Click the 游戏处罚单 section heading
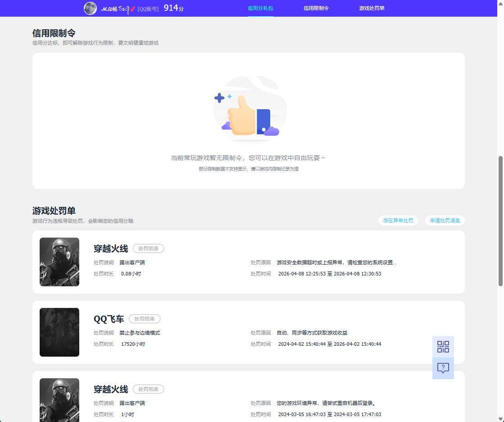Image resolution: width=504 pixels, height=422 pixels. coord(54,211)
